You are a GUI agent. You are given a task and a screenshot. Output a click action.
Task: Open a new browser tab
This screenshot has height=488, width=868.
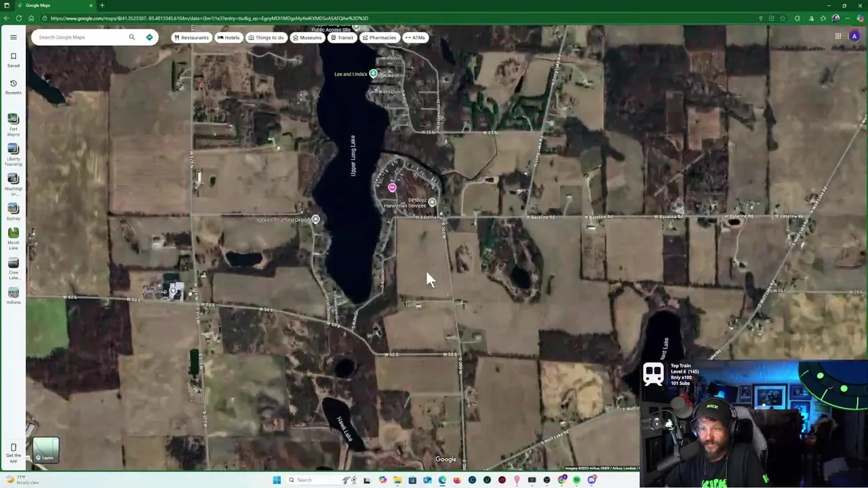102,5
